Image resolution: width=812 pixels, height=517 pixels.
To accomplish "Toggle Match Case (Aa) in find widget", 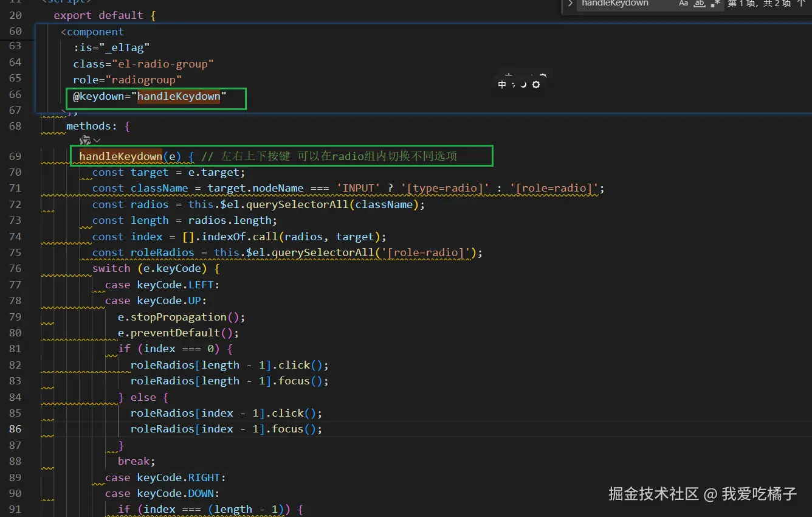I will [x=684, y=4].
